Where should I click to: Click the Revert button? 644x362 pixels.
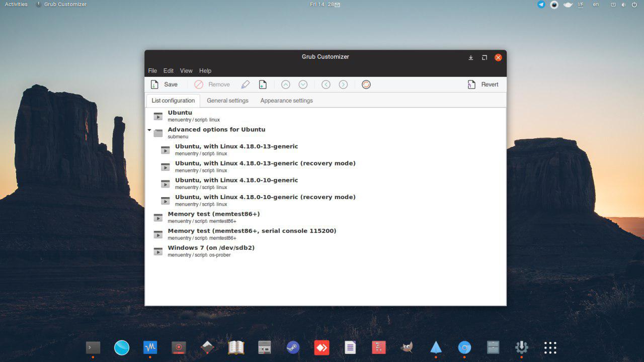483,84
